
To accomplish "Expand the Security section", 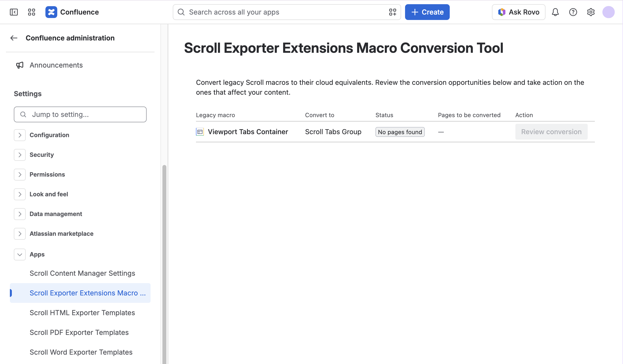I will coord(20,155).
